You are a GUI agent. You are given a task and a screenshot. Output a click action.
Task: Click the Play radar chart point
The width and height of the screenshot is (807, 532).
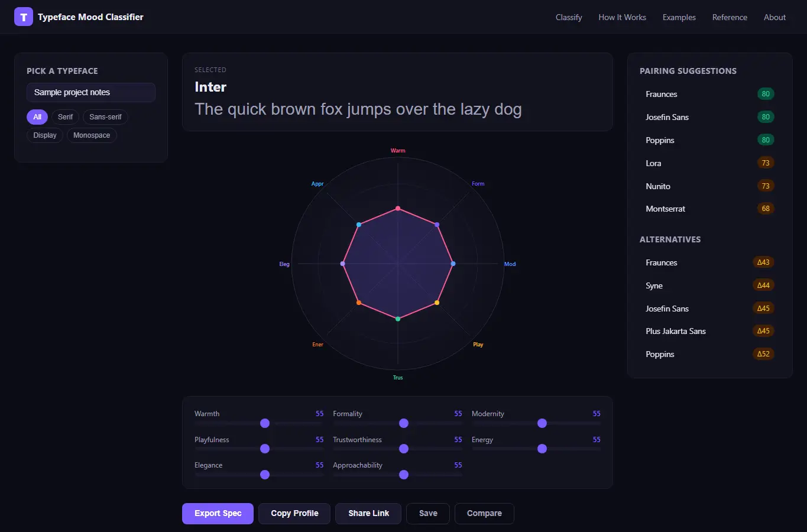tap(437, 303)
